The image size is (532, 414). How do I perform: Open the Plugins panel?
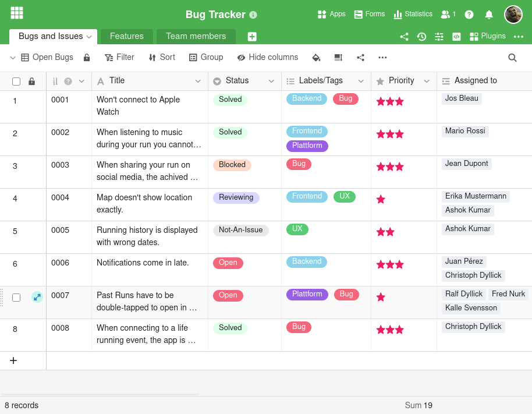488,36
